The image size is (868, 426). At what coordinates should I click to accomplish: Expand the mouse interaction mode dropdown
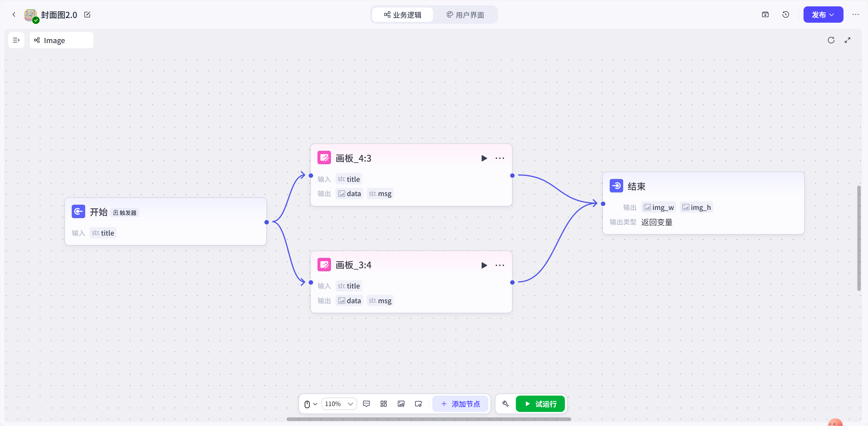point(310,404)
